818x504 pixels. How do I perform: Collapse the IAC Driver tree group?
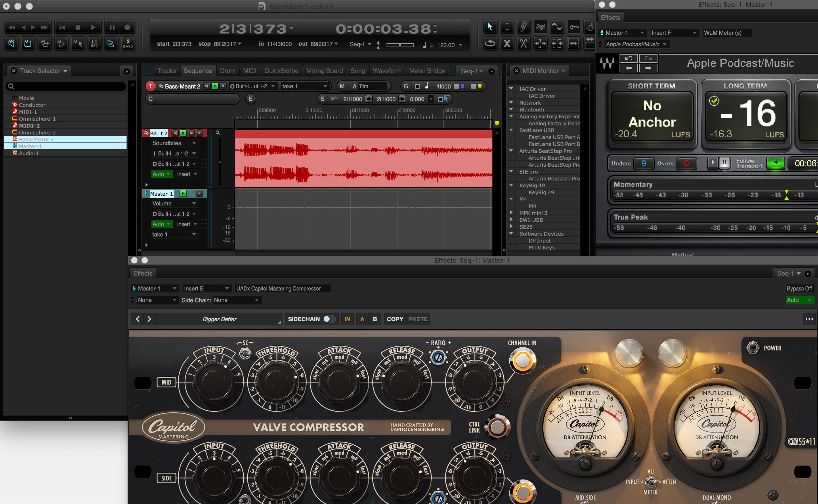511,89
